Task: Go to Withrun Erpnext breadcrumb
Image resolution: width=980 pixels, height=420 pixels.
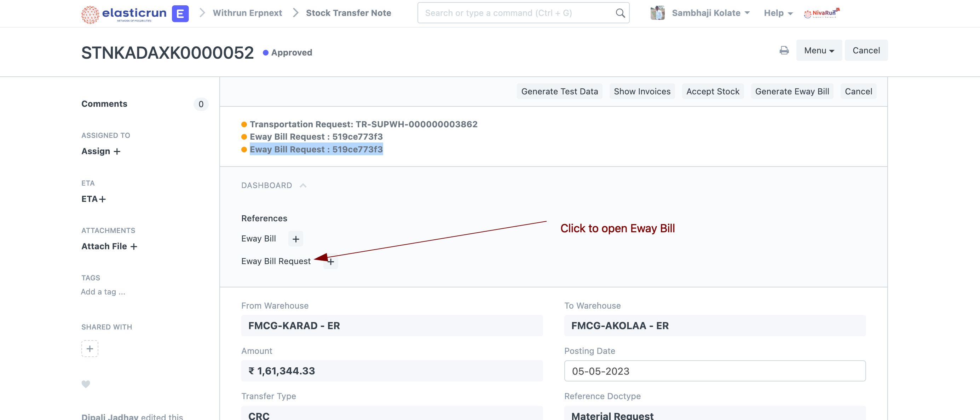Action: 247,13
